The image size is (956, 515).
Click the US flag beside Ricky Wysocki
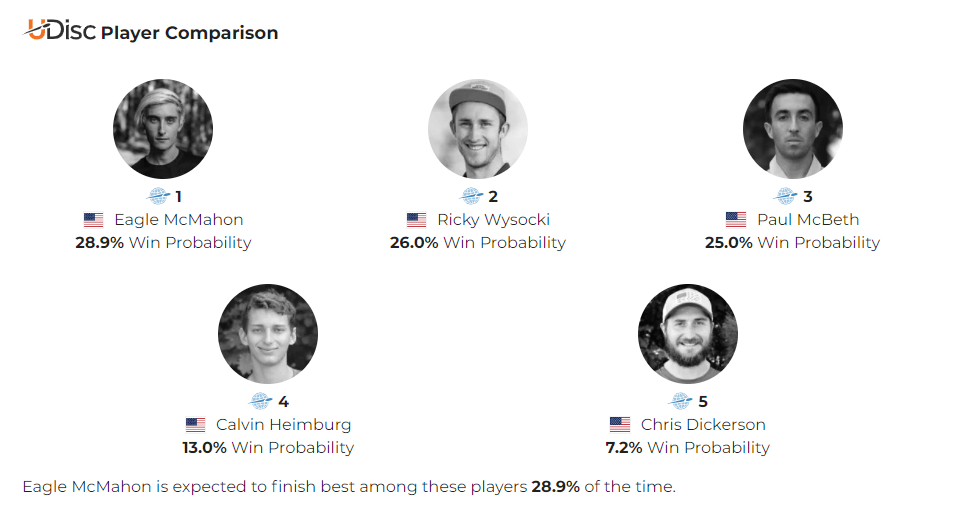pyautogui.click(x=416, y=219)
